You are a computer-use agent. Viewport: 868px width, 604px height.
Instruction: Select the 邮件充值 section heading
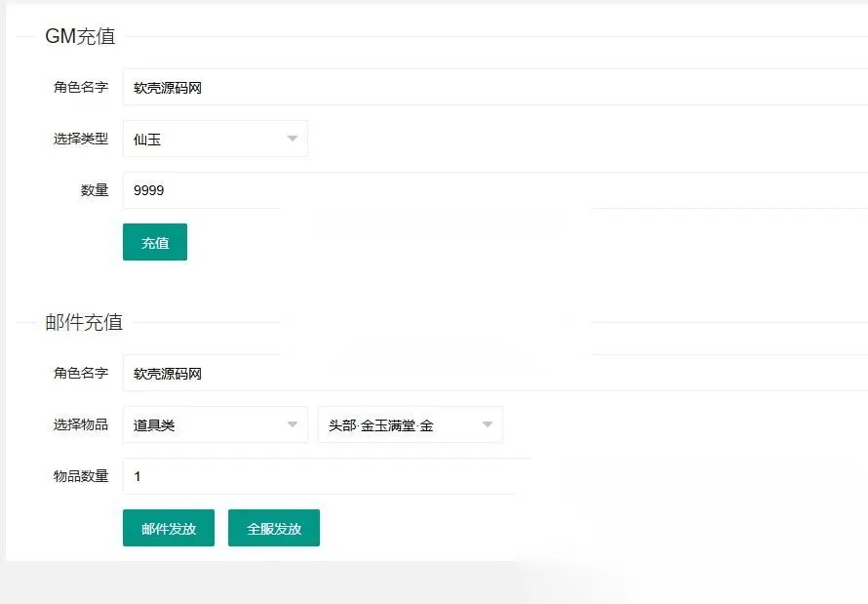click(84, 322)
